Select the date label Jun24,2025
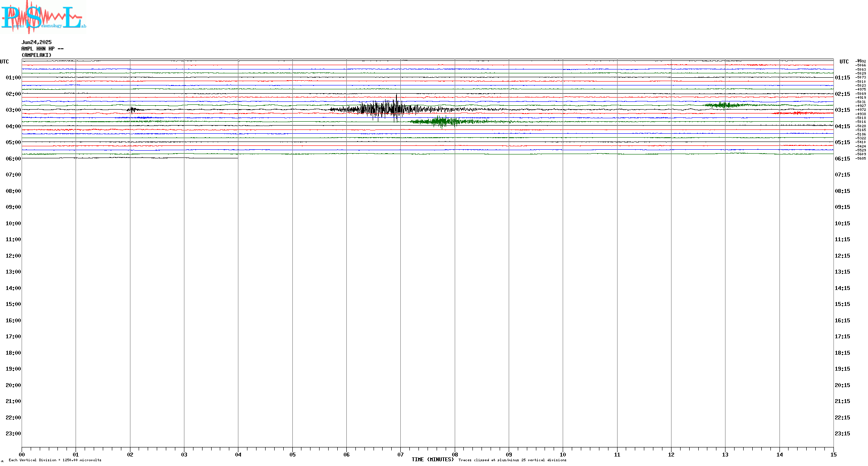The height and width of the screenshot is (466, 868). (37, 42)
